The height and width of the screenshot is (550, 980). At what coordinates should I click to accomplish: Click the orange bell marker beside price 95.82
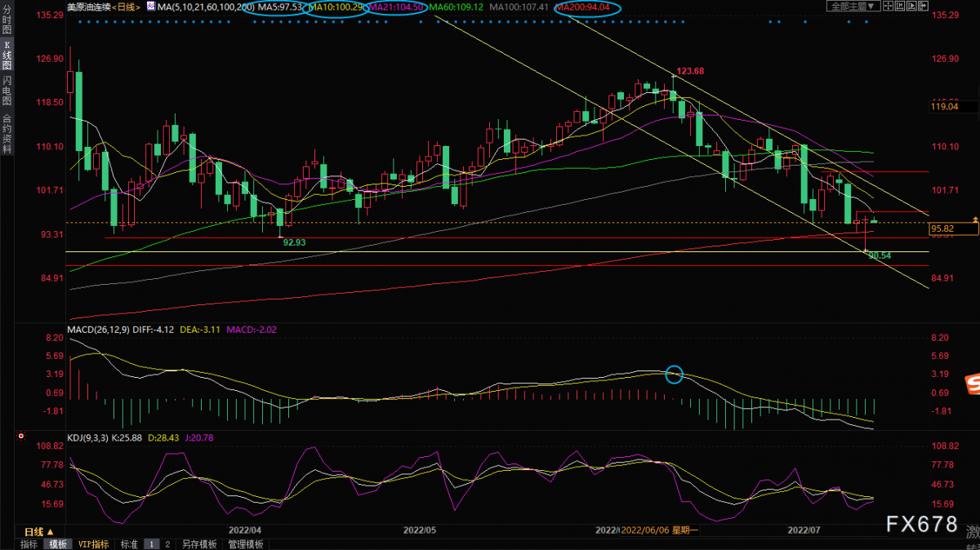coord(977,220)
